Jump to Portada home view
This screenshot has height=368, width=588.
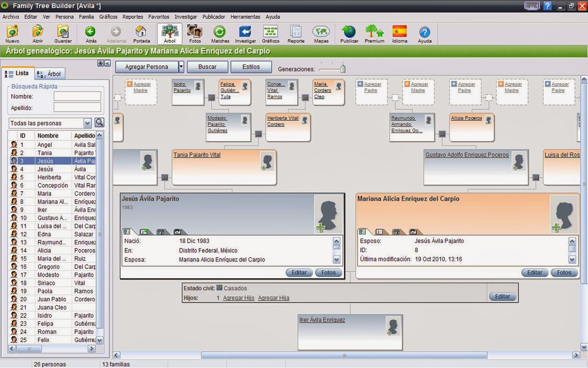pos(141,34)
